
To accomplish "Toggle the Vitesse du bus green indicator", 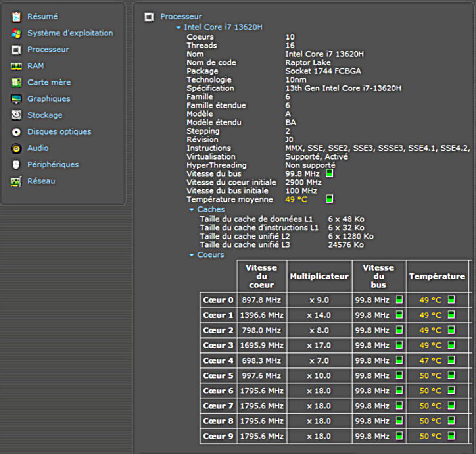I will point(329,173).
